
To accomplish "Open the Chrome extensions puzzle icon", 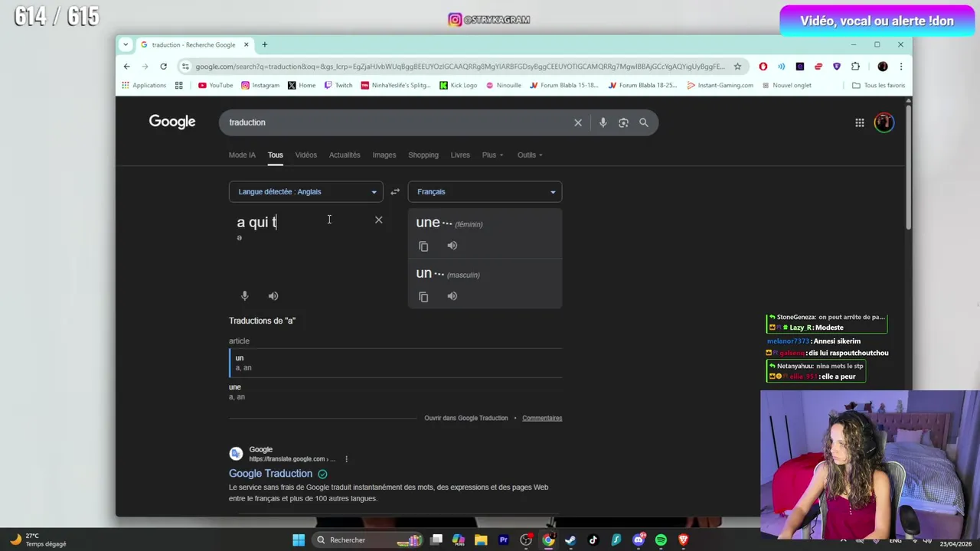I will pyautogui.click(x=855, y=67).
